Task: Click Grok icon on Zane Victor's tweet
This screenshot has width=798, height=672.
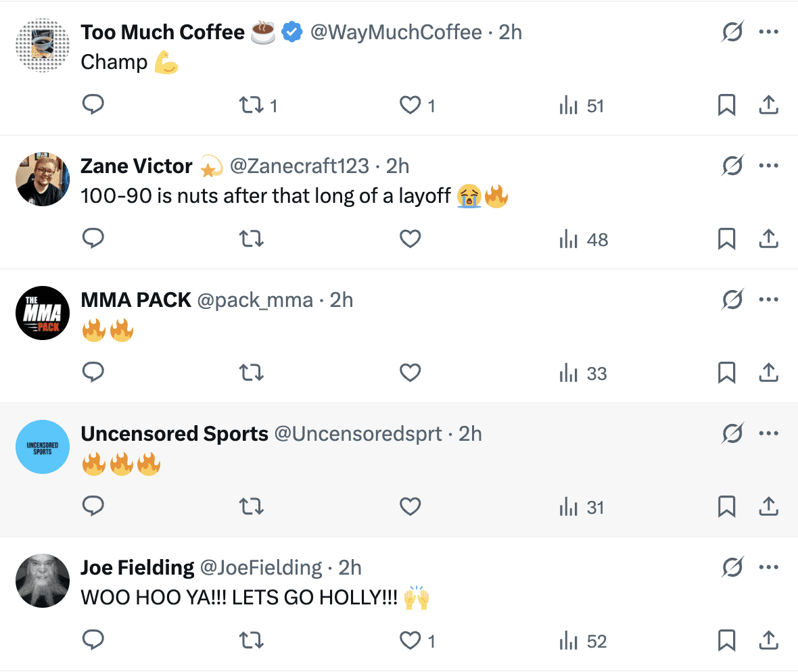Action: [x=732, y=166]
